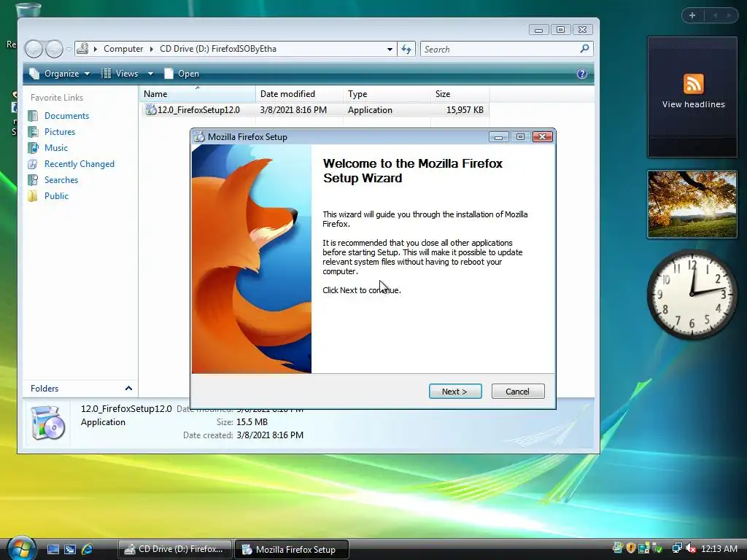Viewport: 747px width, 560px height.
Task: Open Public folder in Favorite Links
Action: click(56, 196)
